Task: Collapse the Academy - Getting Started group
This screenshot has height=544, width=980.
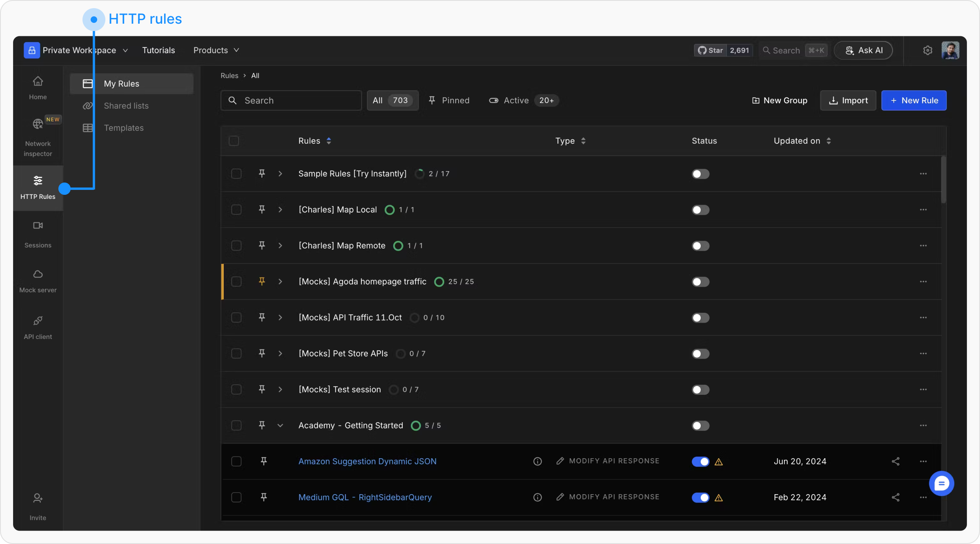Action: coord(280,425)
